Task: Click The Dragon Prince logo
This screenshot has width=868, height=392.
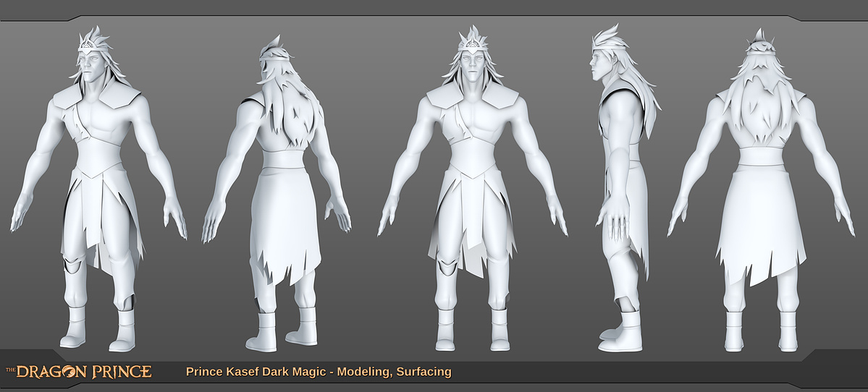Action: pos(79,372)
